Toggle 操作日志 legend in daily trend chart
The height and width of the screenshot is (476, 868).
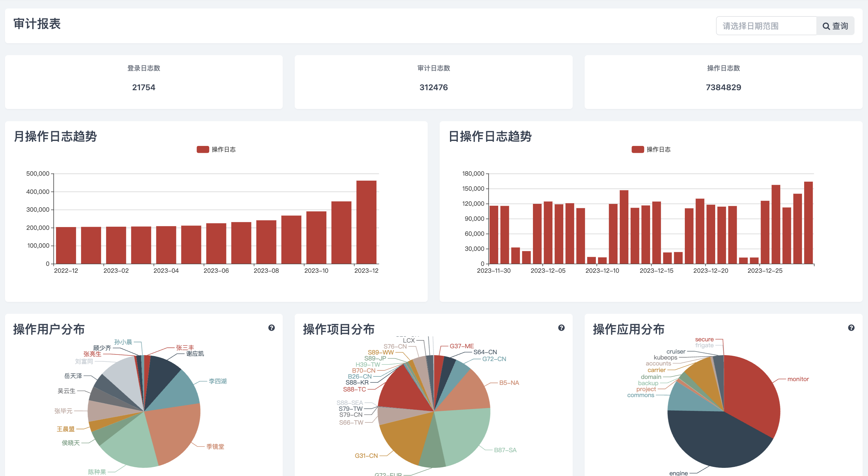658,149
